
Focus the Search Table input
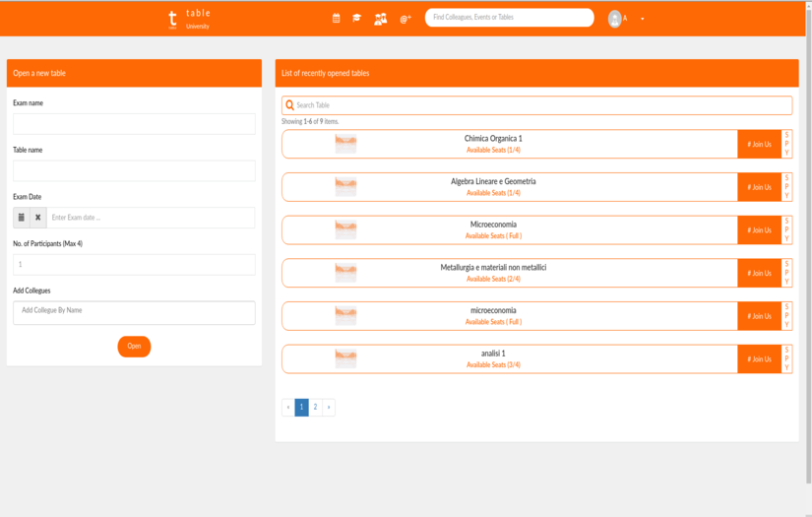[537, 105]
